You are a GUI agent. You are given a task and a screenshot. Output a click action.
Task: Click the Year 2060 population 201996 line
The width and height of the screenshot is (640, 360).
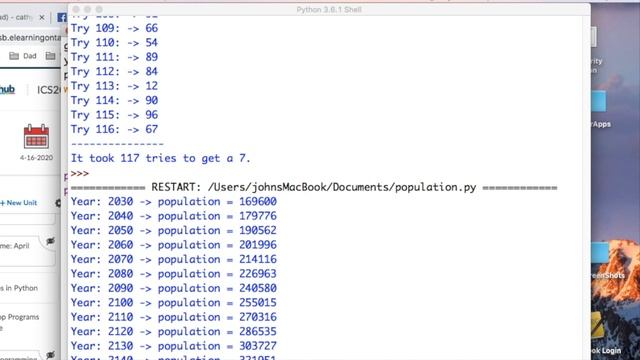pyautogui.click(x=173, y=245)
